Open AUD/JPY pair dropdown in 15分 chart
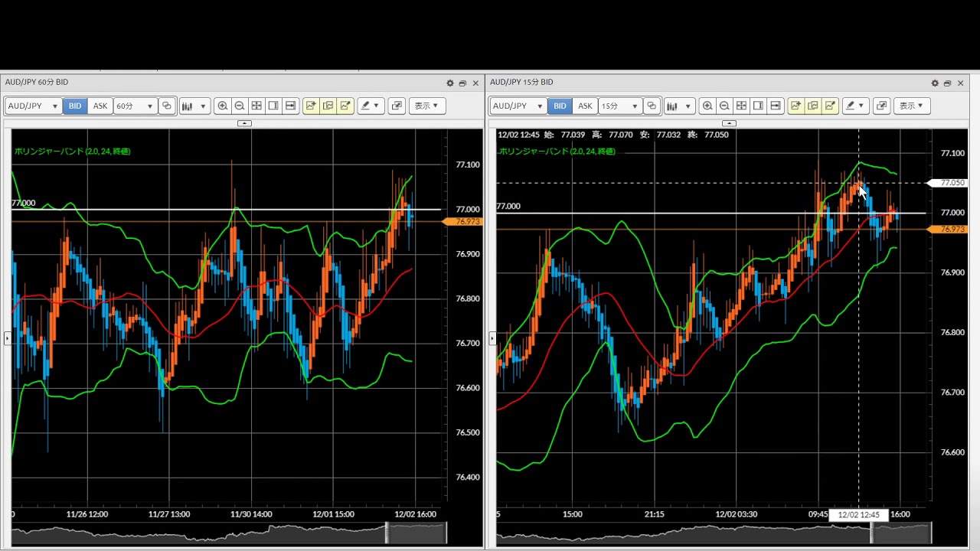 point(518,106)
